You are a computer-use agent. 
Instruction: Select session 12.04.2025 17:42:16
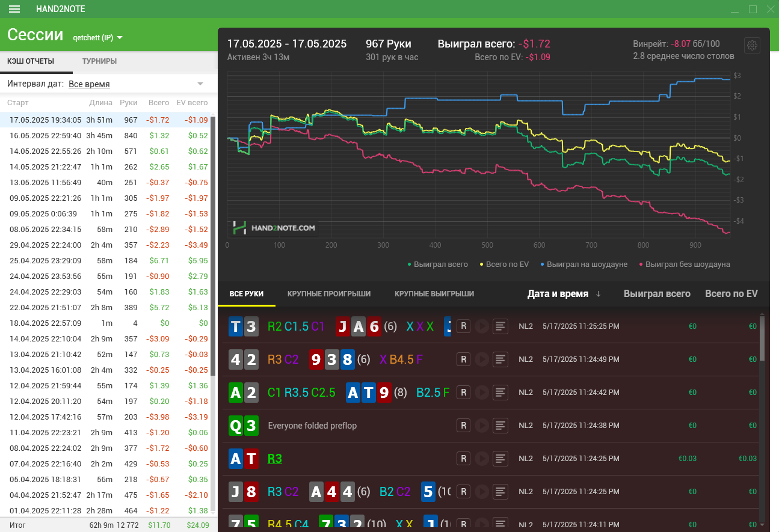(105, 417)
